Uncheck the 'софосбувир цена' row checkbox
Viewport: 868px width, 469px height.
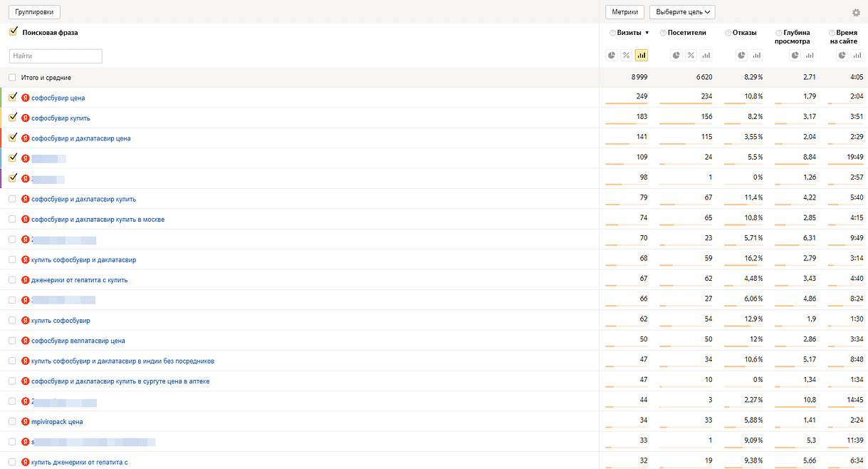[13, 98]
